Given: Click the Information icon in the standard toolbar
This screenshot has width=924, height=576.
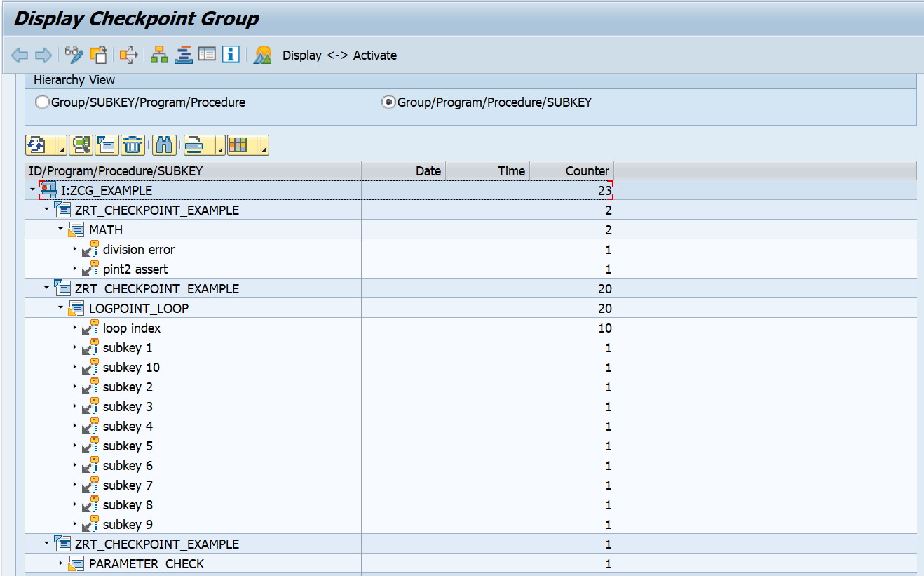Looking at the screenshot, I should pos(230,55).
